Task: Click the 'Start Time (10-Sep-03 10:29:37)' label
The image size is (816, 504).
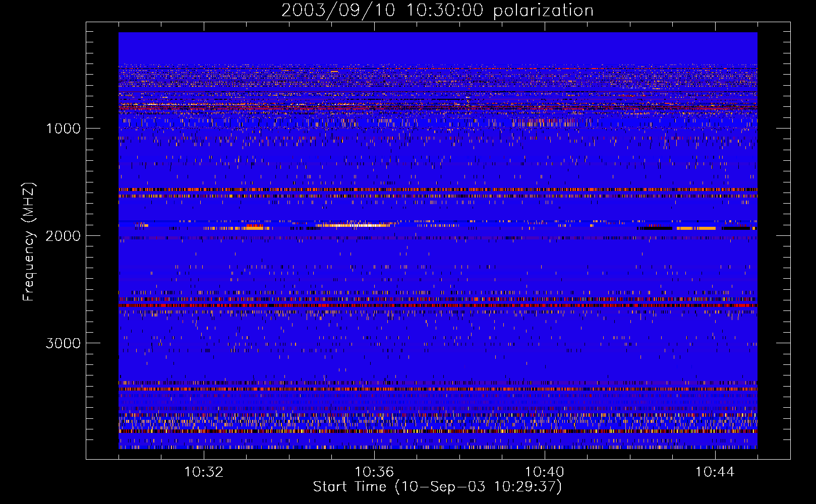Action: [437, 487]
